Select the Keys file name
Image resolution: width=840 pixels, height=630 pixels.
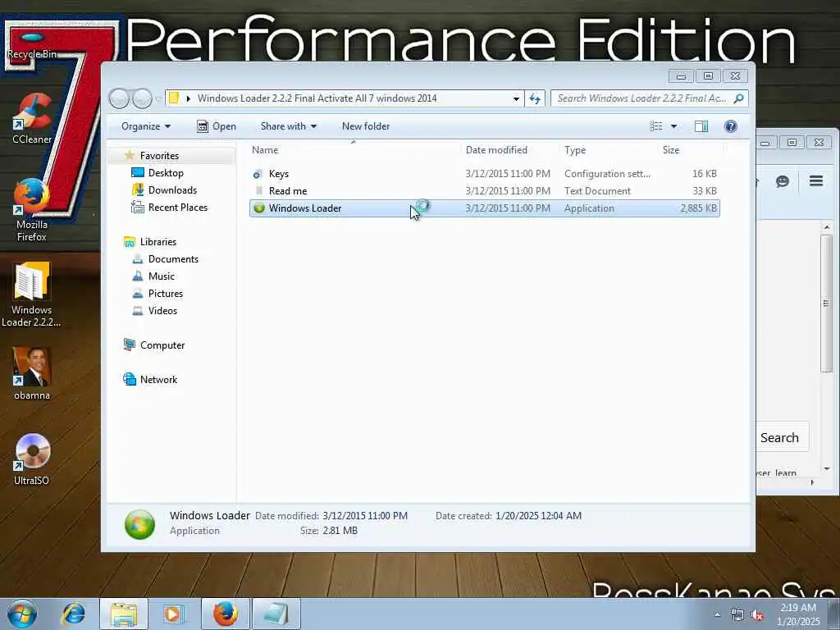coord(279,174)
